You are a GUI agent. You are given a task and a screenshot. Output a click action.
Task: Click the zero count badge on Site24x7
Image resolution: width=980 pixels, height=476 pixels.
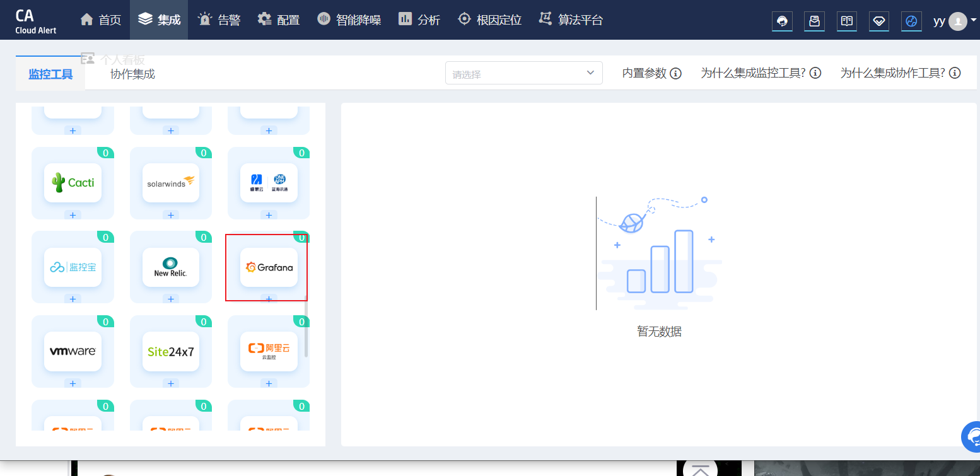tap(204, 322)
